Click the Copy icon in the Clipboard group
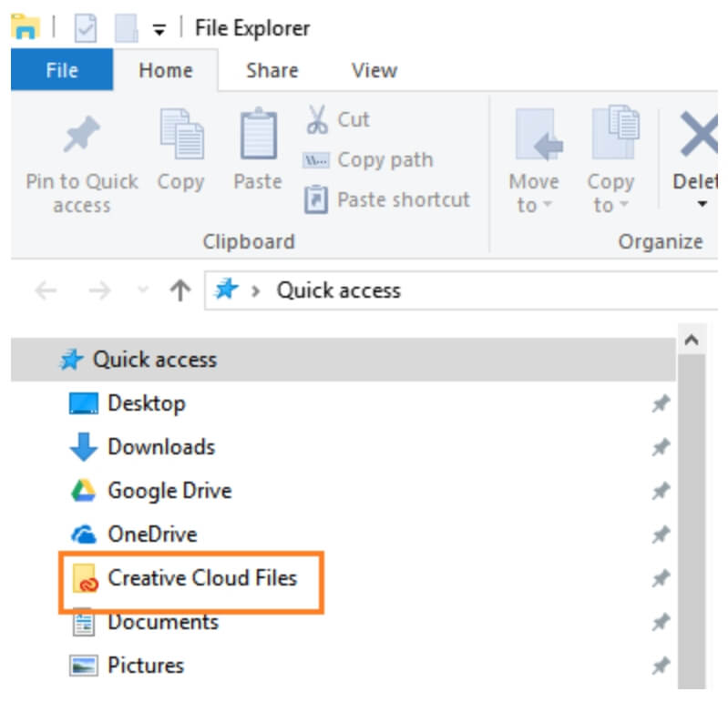This screenshot has width=728, height=702. (x=181, y=134)
